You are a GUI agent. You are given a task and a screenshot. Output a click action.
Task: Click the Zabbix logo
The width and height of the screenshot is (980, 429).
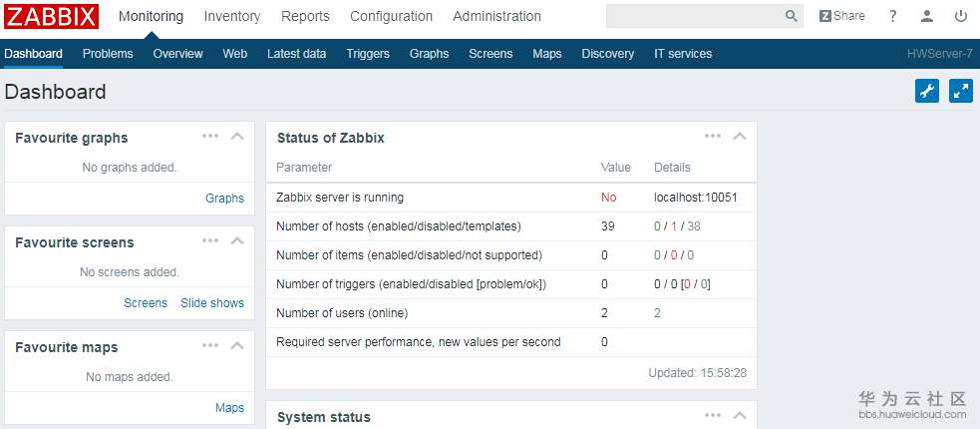click(52, 17)
